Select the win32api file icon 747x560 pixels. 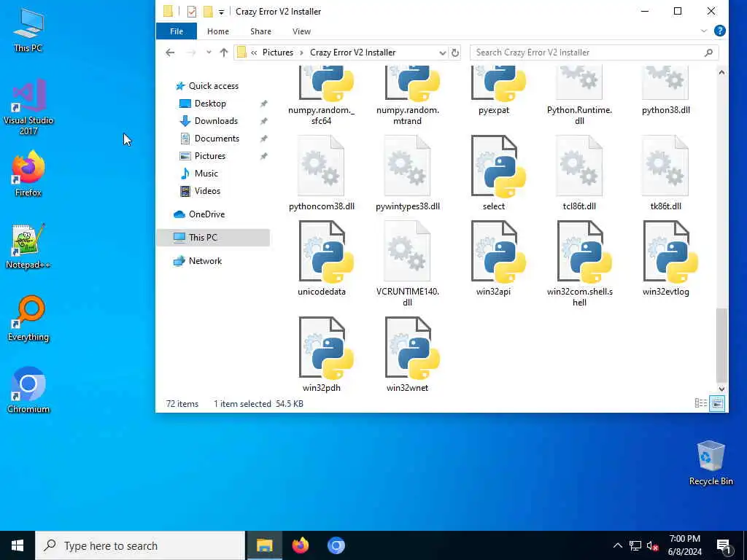[498, 252]
